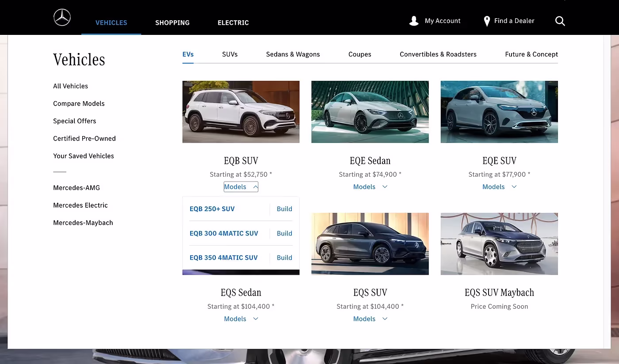Open the search magnifier icon
619x364 pixels.
[560, 21]
